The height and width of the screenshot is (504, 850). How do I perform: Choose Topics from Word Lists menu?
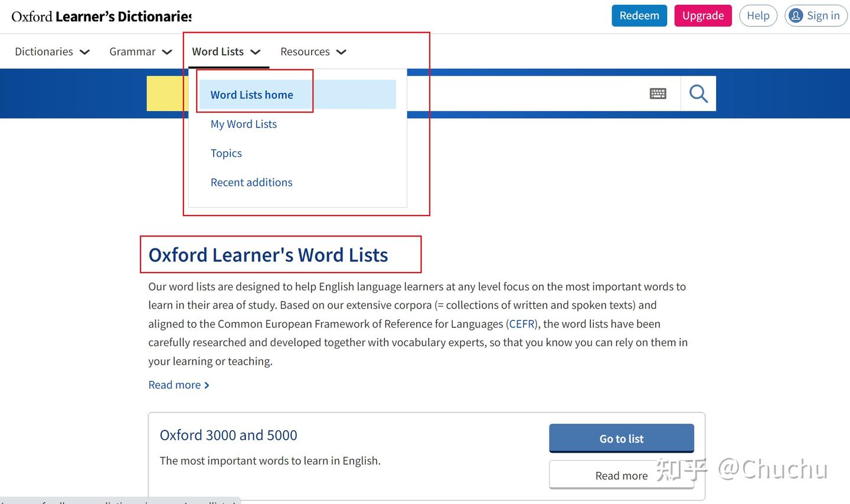(x=226, y=153)
